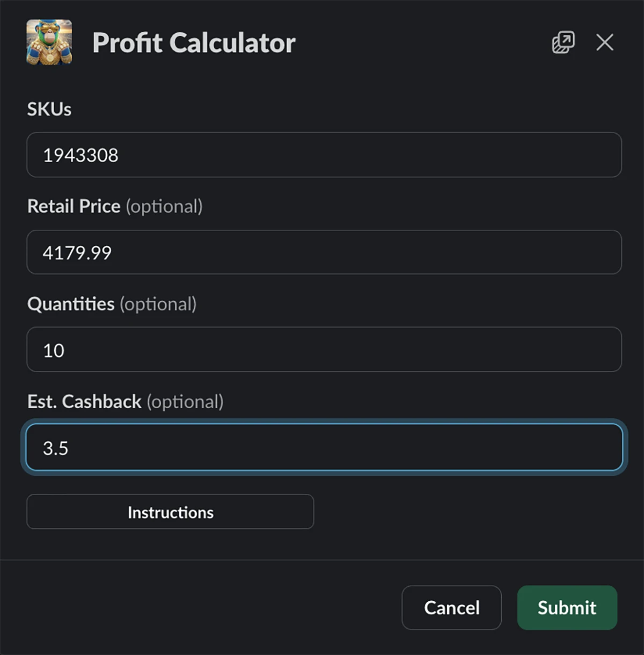Viewport: 644px width, 655px height.
Task: Select the SKUs label text
Action: 49,109
